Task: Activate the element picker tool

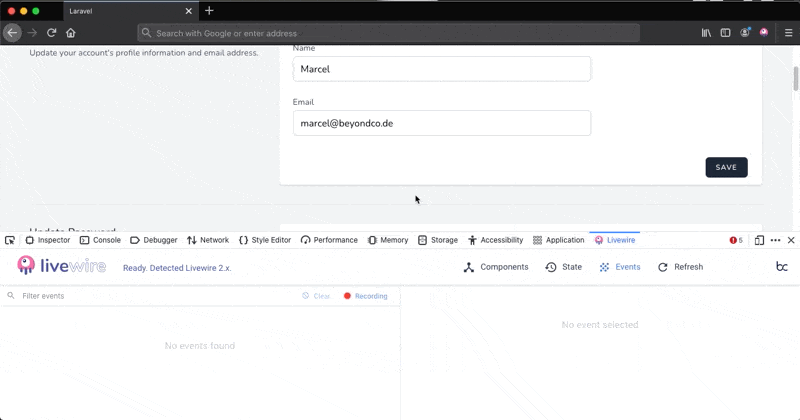Action: click(10, 240)
